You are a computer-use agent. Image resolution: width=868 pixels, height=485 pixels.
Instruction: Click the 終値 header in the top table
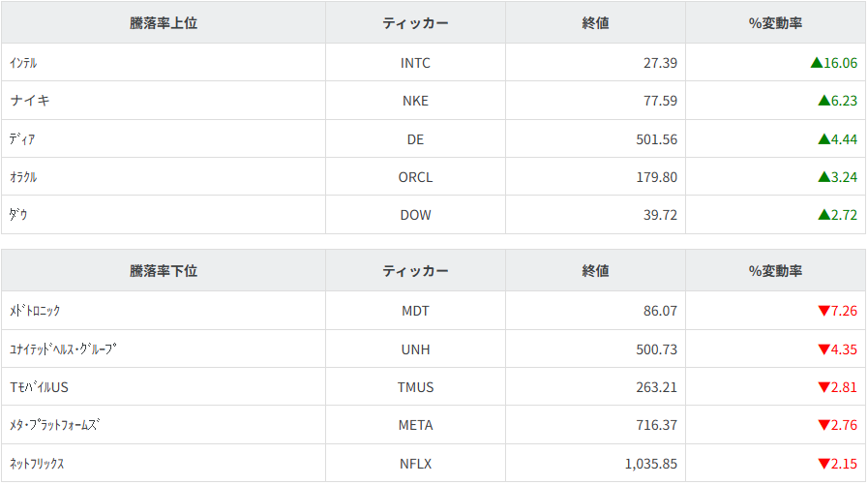[595, 23]
